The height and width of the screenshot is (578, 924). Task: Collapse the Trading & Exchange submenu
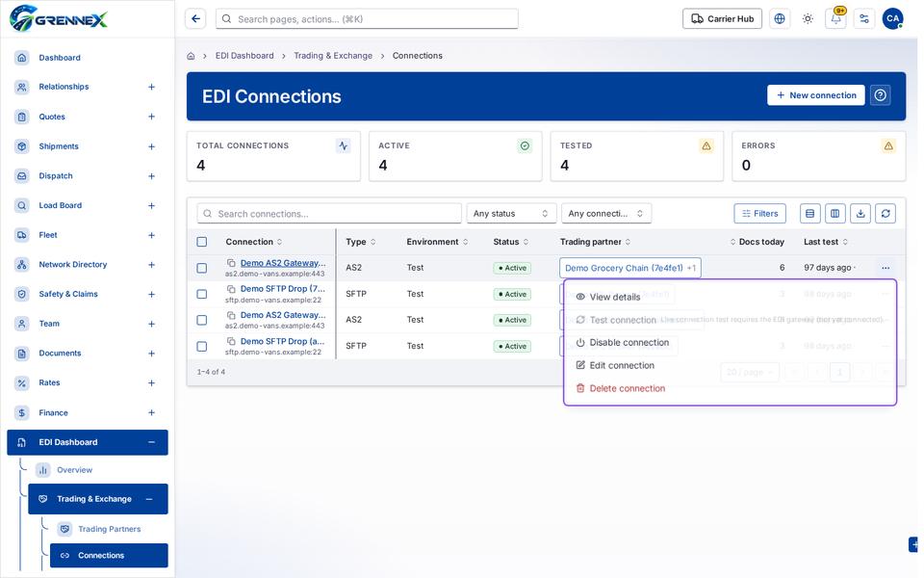tap(149, 499)
